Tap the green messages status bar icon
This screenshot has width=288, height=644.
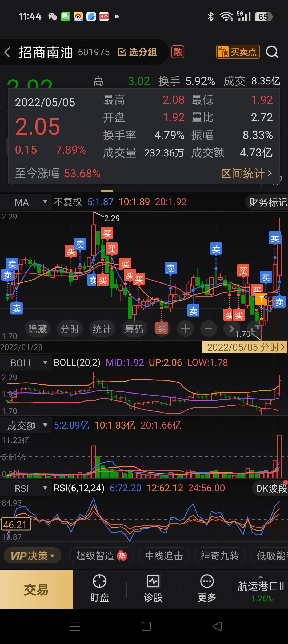[x=66, y=17]
